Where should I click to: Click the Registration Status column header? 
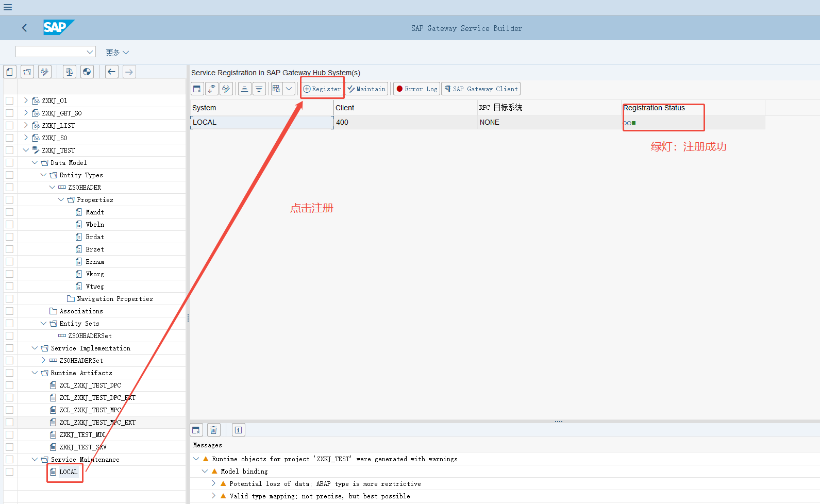693,108
